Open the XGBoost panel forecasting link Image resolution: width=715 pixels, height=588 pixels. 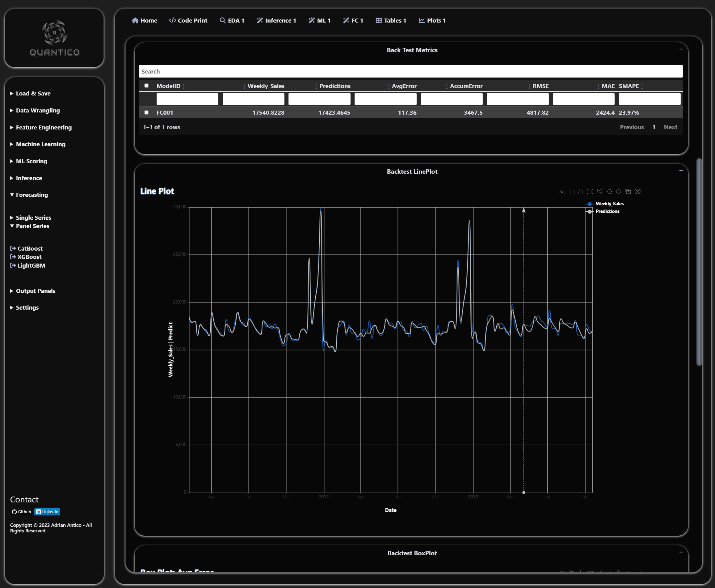click(26, 257)
